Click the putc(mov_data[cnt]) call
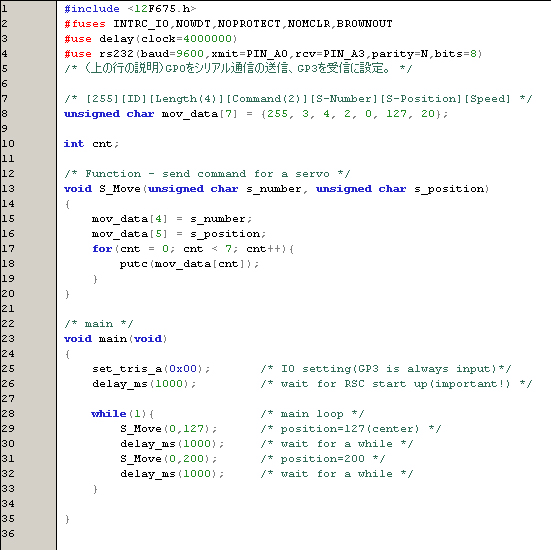The width and height of the screenshot is (551, 550). point(189,264)
